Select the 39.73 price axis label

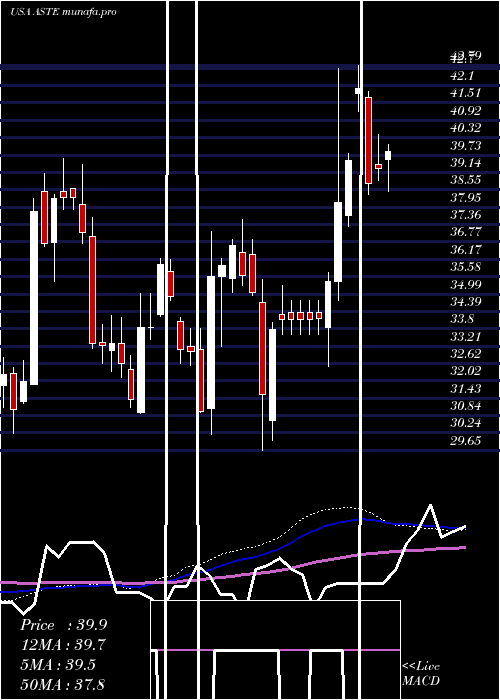[466, 146]
